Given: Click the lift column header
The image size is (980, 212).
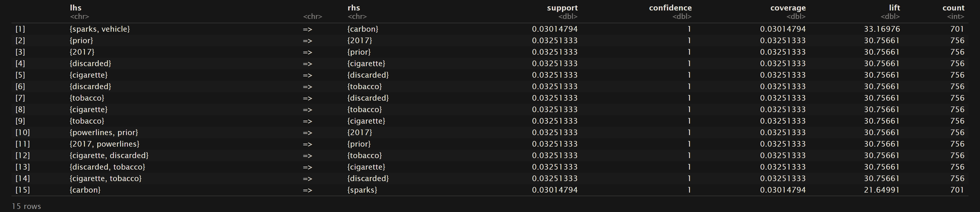Looking at the screenshot, I should click(894, 8).
